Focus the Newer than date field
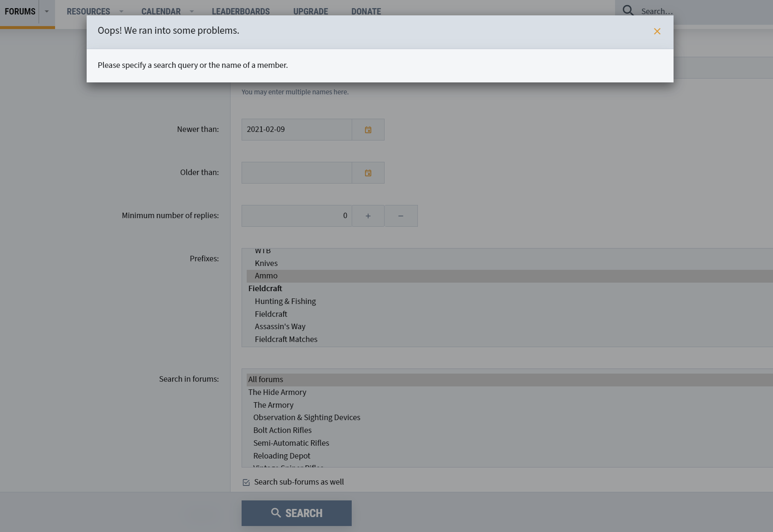This screenshot has width=773, height=532. pyautogui.click(x=297, y=130)
